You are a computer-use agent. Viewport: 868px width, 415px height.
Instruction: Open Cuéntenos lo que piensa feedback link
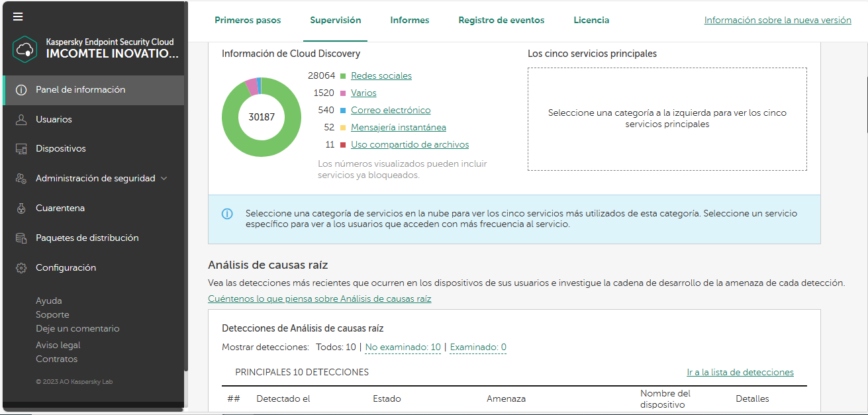click(320, 299)
